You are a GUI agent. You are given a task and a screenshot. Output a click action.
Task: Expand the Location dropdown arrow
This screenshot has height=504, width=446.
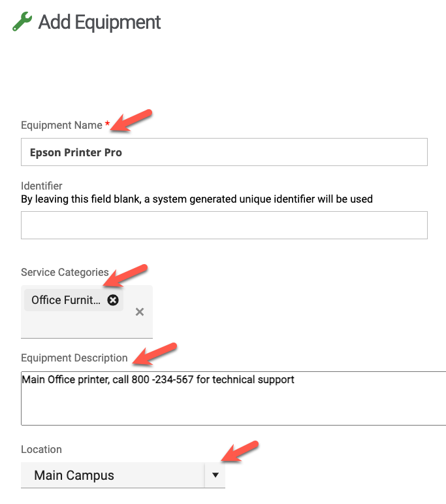pos(215,475)
